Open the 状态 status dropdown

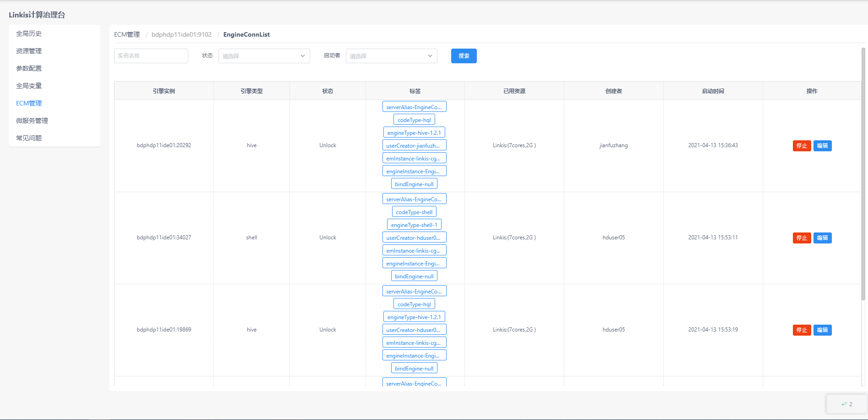tap(264, 56)
